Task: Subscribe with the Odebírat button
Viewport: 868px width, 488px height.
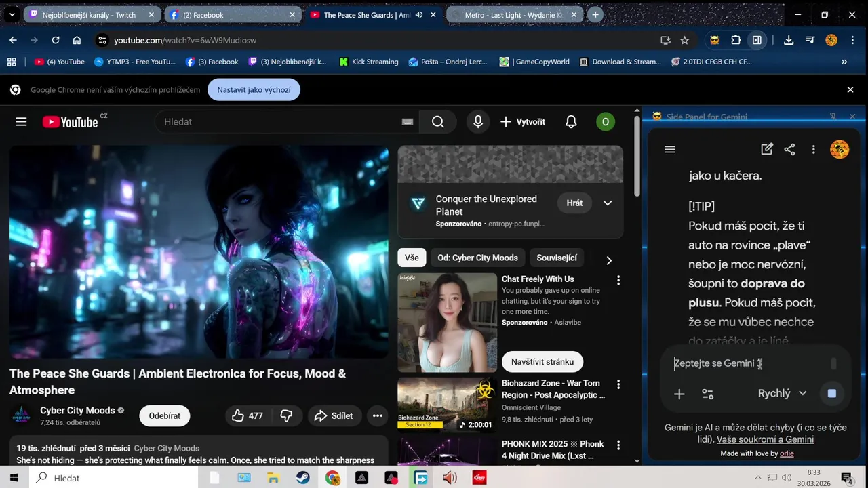Action: (165, 415)
